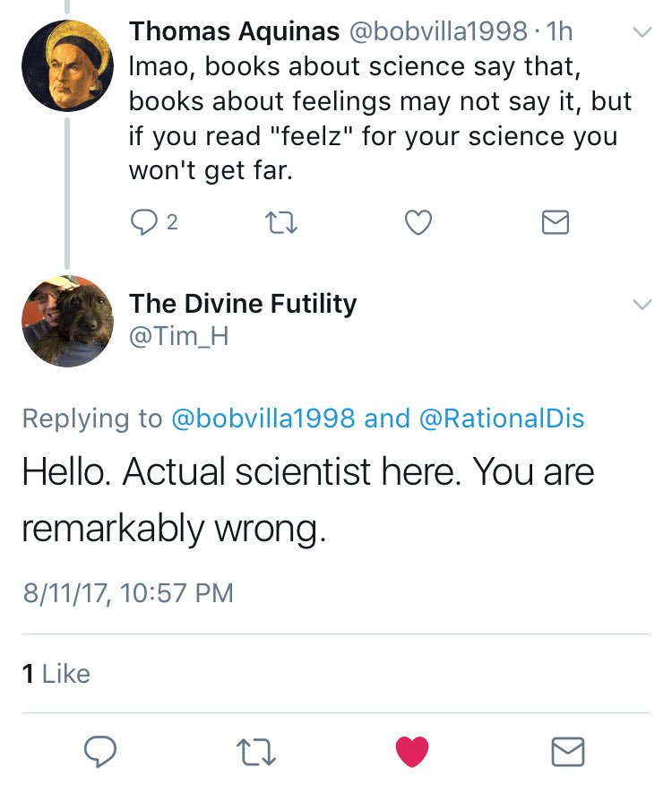Open the 8/11/17, 10:57 PM timestamp
The width and height of the screenshot is (672, 785).
pyautogui.click(x=127, y=593)
